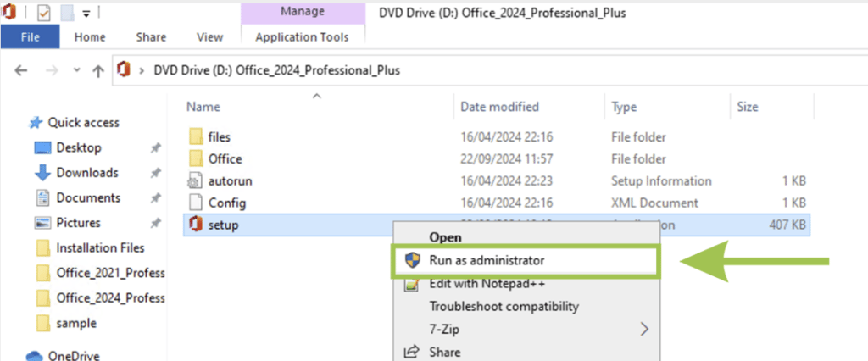Click the Properties checkmark quick access icon
868x361 pixels.
[x=44, y=12]
